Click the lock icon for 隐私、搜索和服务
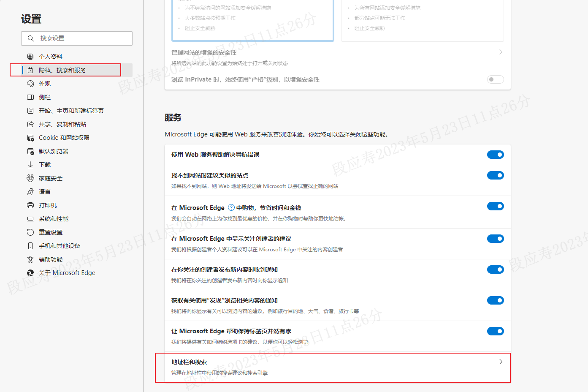Viewport: 588px width, 392px height. tap(30, 70)
